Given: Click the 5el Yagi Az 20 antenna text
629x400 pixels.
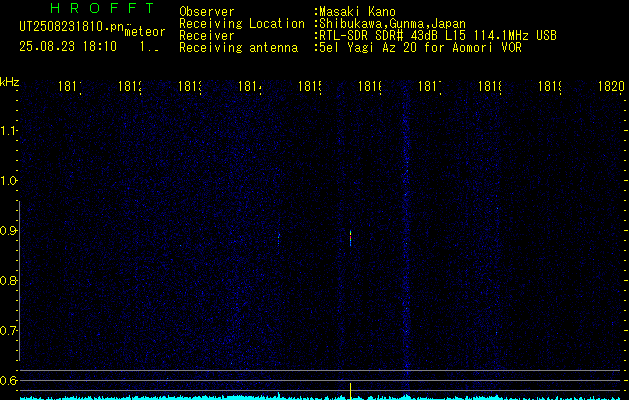Looking at the screenshot, I should pos(420,48).
